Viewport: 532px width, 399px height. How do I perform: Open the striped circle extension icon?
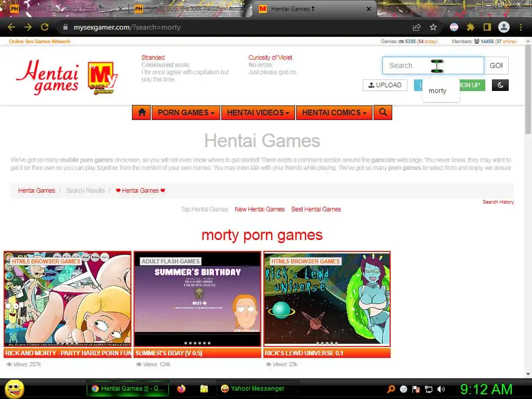pos(454,27)
